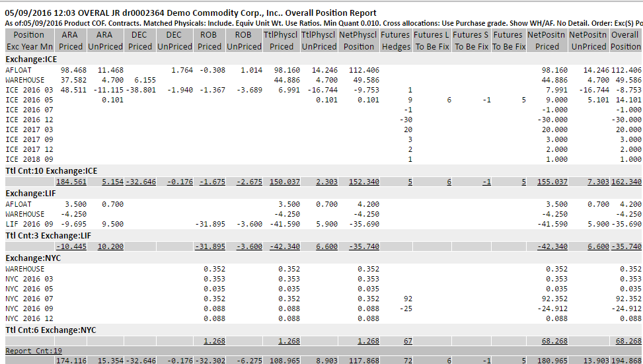Open ICE subtotal DEC Priced value -32.646
Viewport: 643px width, 364px height.
[141, 182]
